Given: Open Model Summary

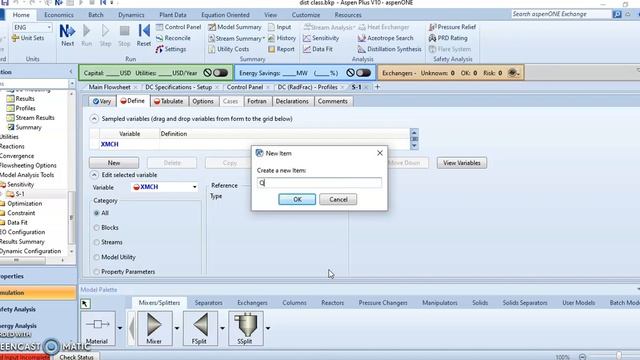Looking at the screenshot, I should [x=235, y=27].
